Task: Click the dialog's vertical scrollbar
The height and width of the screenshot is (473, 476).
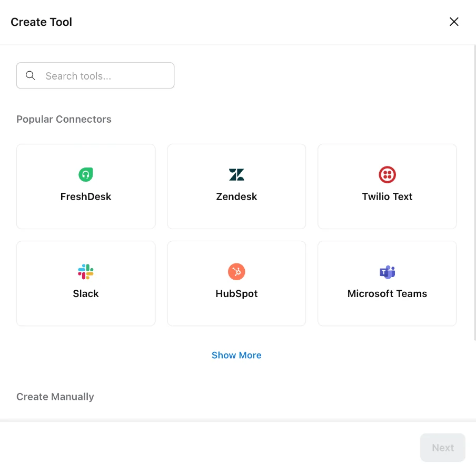Action: pos(474,193)
